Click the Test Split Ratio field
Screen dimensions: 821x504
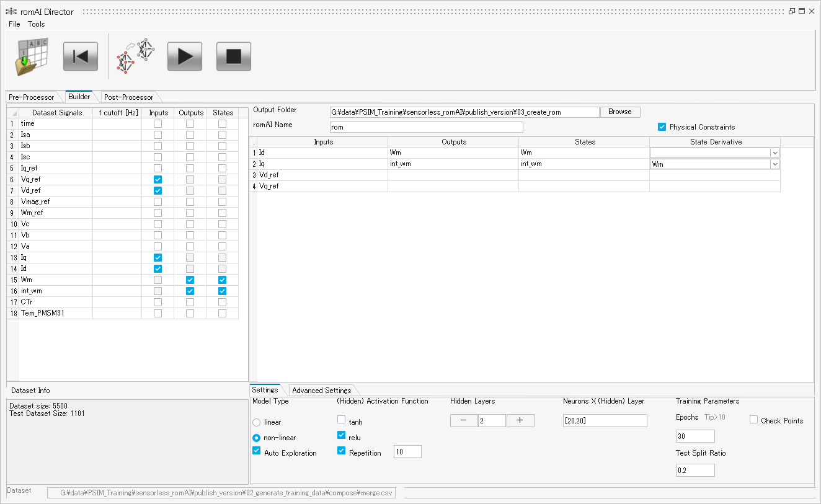tap(695, 471)
